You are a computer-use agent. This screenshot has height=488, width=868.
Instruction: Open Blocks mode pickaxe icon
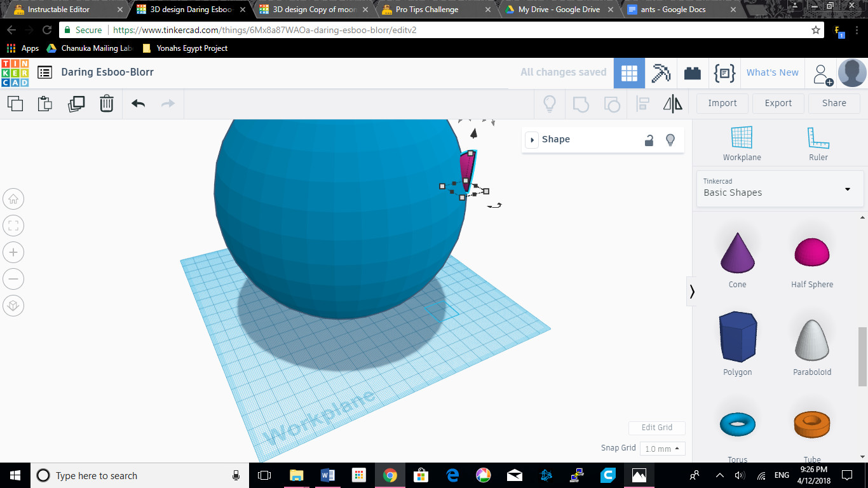661,73
